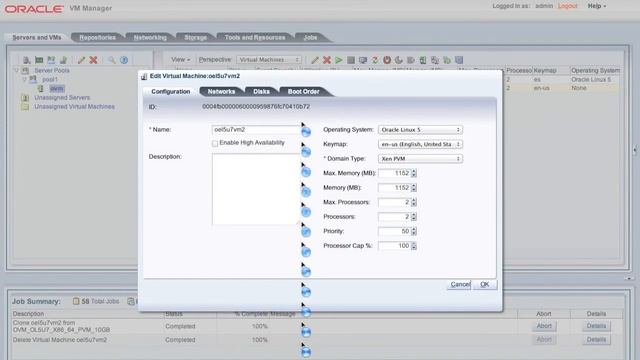Click the Memory (MB) stepper arrows

(x=414, y=188)
